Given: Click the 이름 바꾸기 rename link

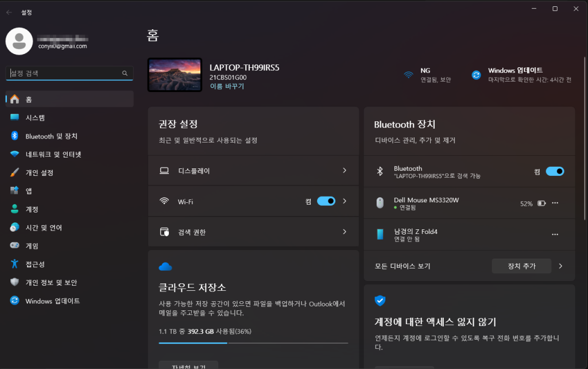Looking at the screenshot, I should point(227,86).
